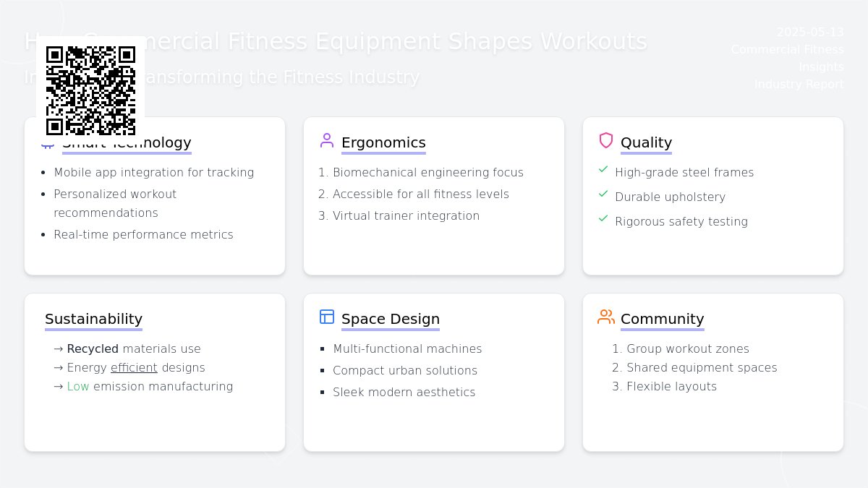Click checkmark beside Durable upholstery
The image size is (868, 488).
[x=603, y=194]
